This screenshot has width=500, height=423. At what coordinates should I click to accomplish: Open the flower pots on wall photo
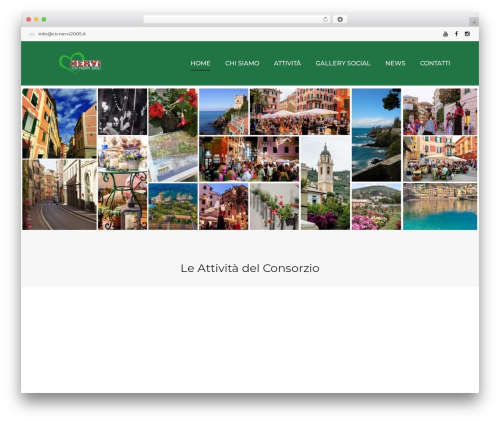[x=274, y=206]
